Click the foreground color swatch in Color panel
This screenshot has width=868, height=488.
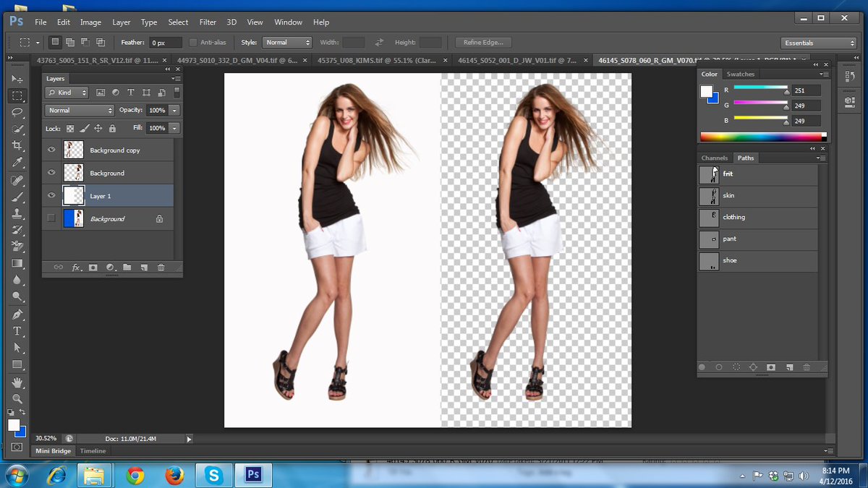pos(707,91)
